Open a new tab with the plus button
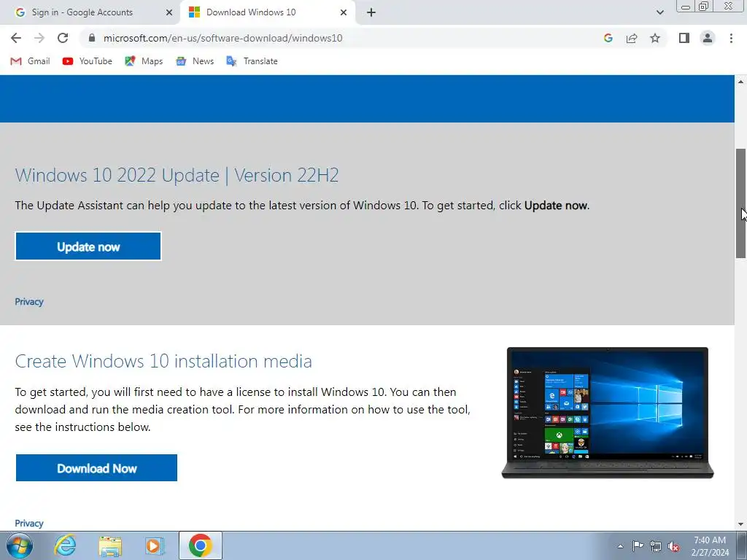 coord(371,12)
